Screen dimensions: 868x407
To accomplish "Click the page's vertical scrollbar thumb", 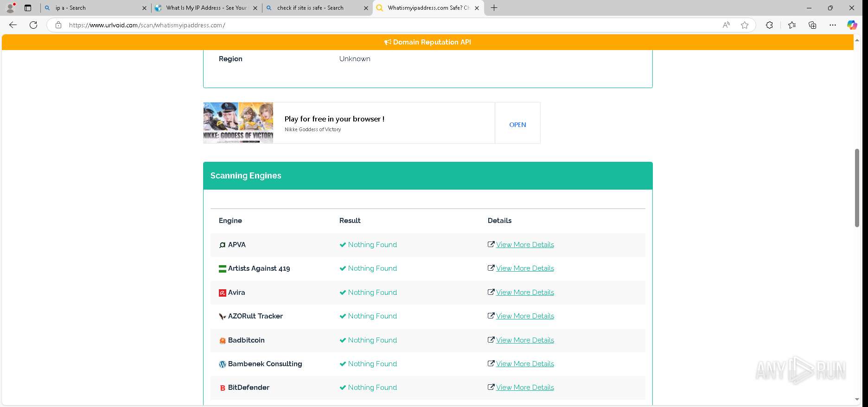I will point(857,188).
